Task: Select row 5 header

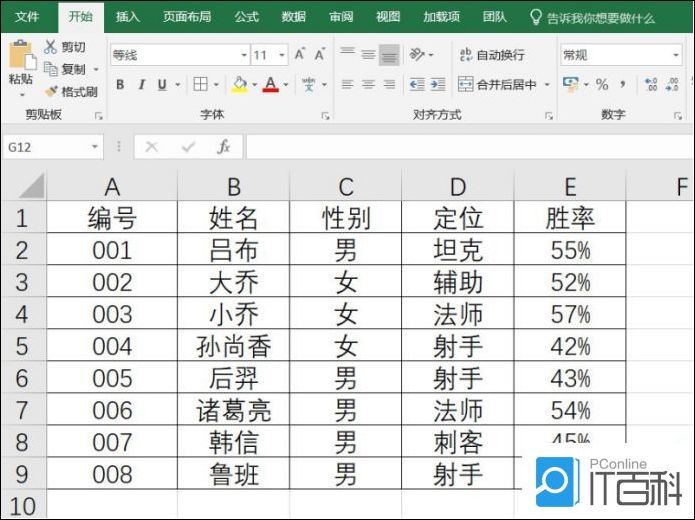Action: 23,346
